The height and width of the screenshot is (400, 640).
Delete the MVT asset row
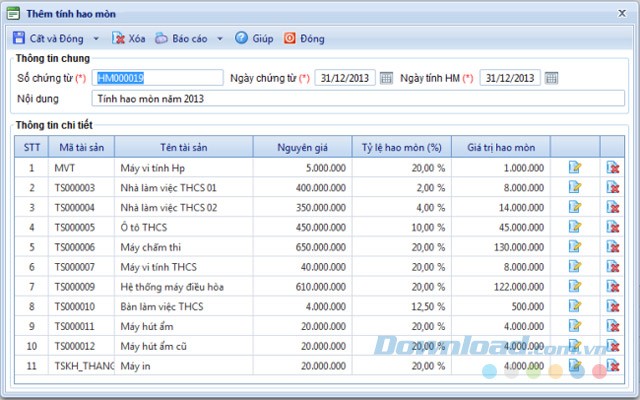(x=612, y=168)
